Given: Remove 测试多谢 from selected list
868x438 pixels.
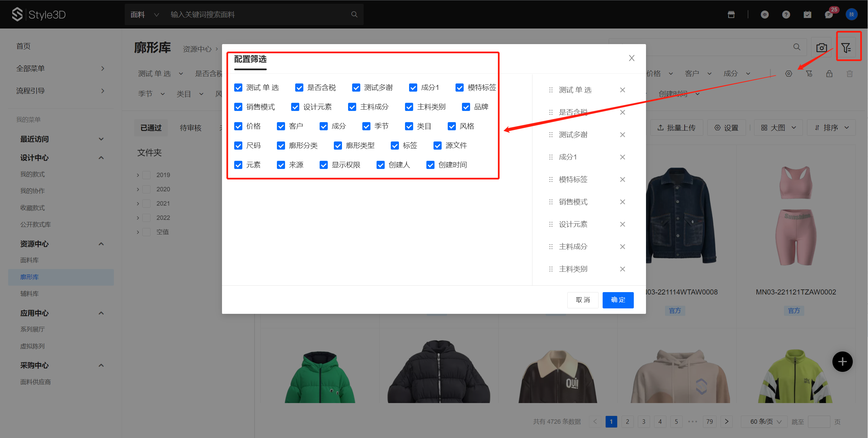Looking at the screenshot, I should click(x=623, y=135).
